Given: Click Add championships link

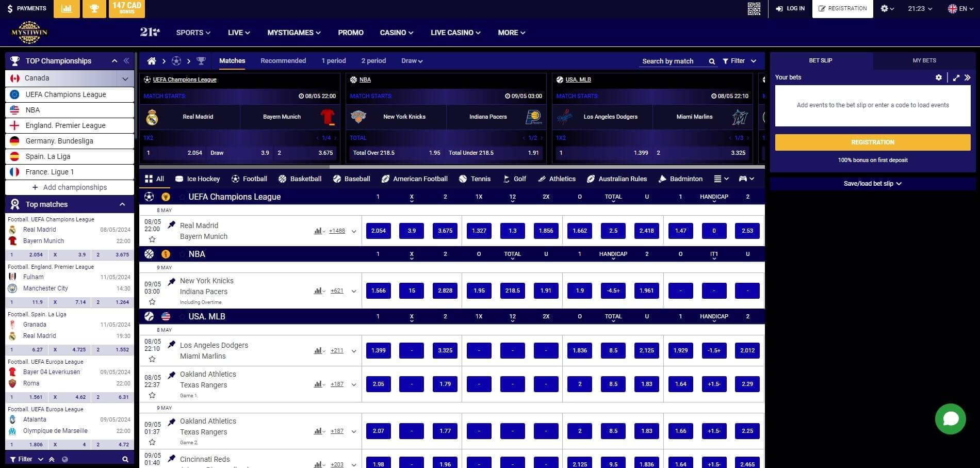Looking at the screenshot, I should point(70,187).
